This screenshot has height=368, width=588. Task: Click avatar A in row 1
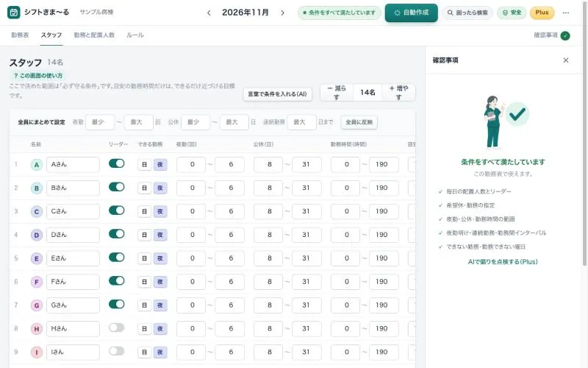[x=36, y=164]
